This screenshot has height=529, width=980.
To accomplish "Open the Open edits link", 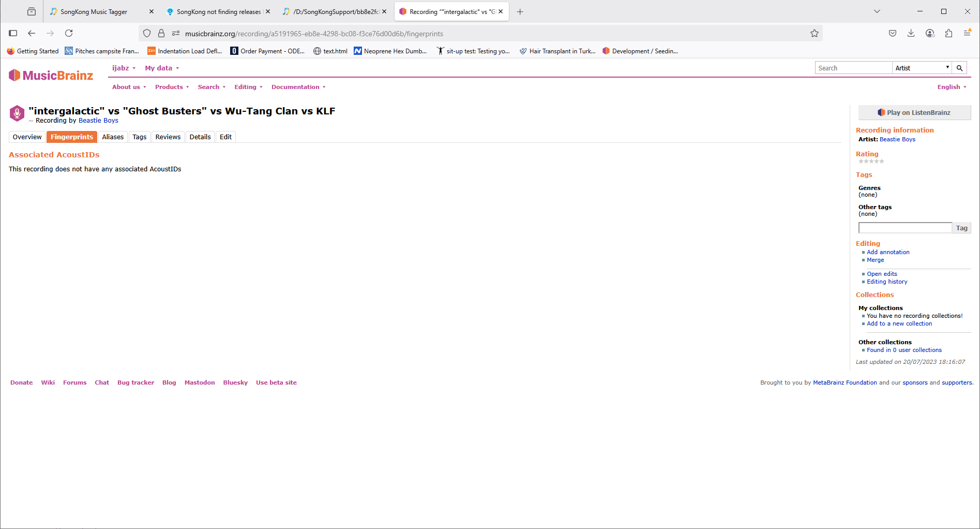I will pos(882,274).
